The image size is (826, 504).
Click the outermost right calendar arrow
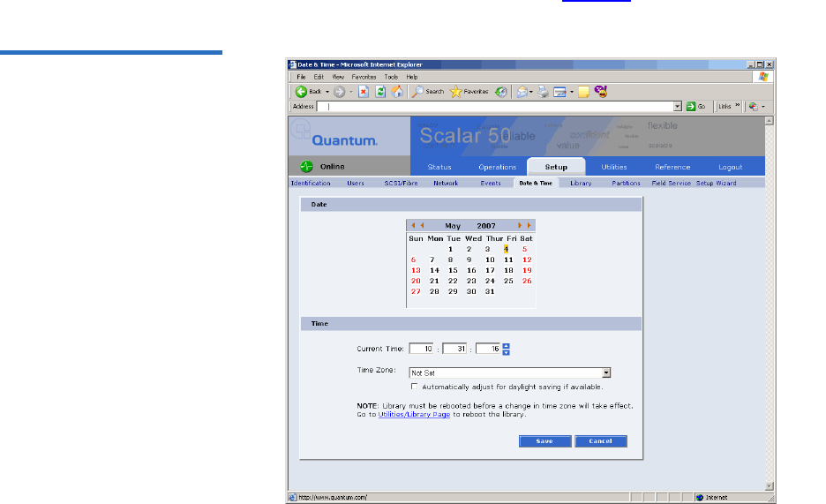click(529, 225)
